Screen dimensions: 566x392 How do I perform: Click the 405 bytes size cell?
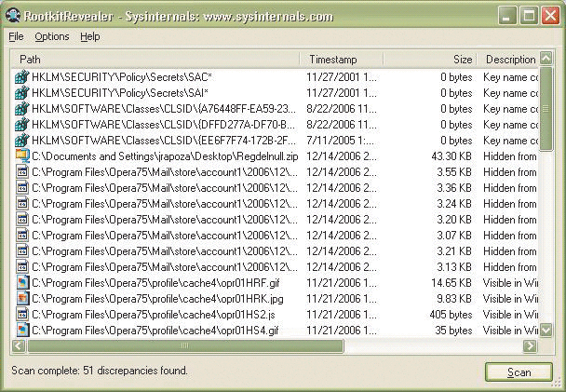click(x=451, y=315)
